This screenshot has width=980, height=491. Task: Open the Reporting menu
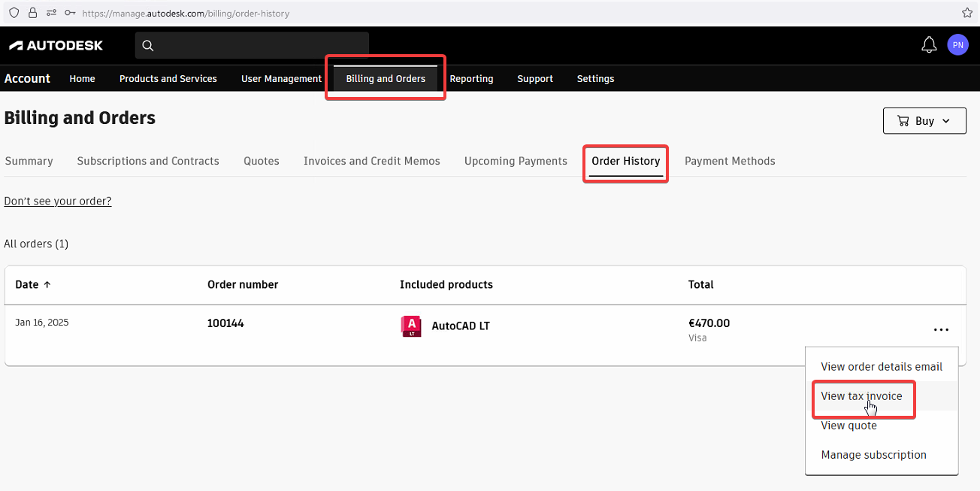click(x=471, y=78)
